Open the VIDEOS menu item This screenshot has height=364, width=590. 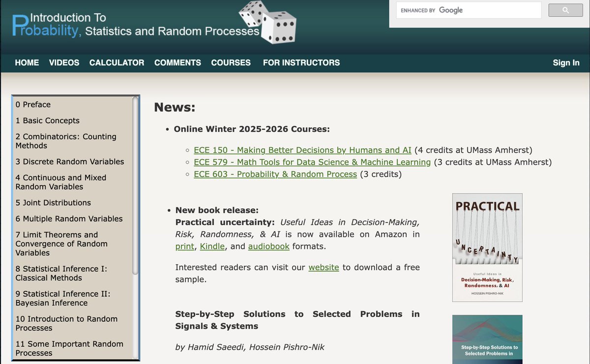[64, 62]
